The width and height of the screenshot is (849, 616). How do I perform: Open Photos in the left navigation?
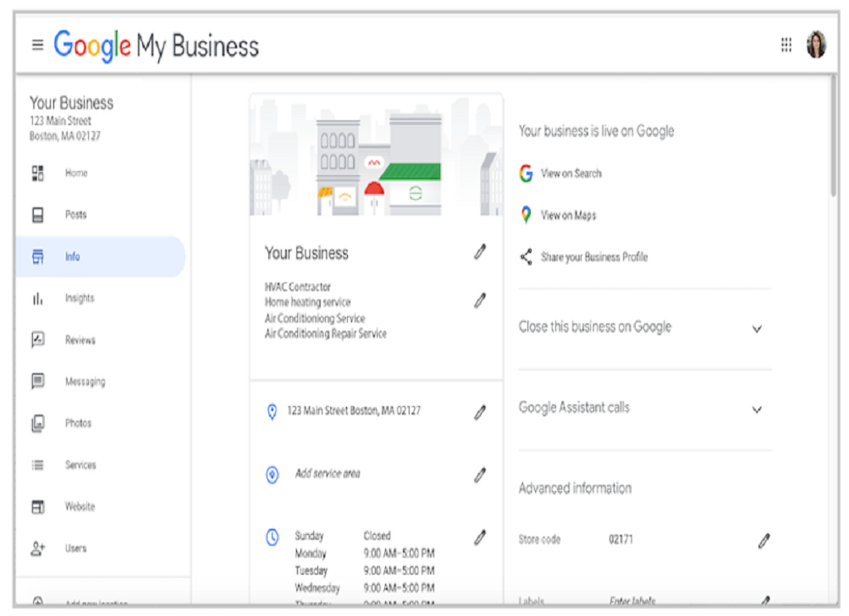78,423
